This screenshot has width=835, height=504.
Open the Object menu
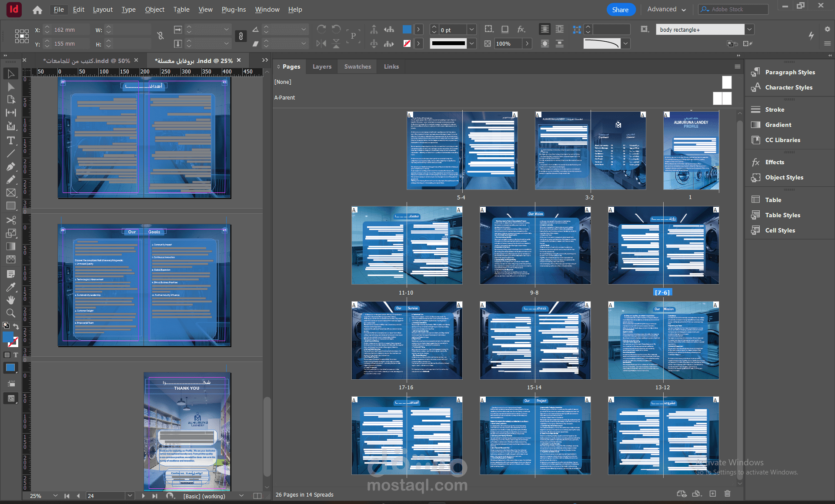[x=154, y=10]
